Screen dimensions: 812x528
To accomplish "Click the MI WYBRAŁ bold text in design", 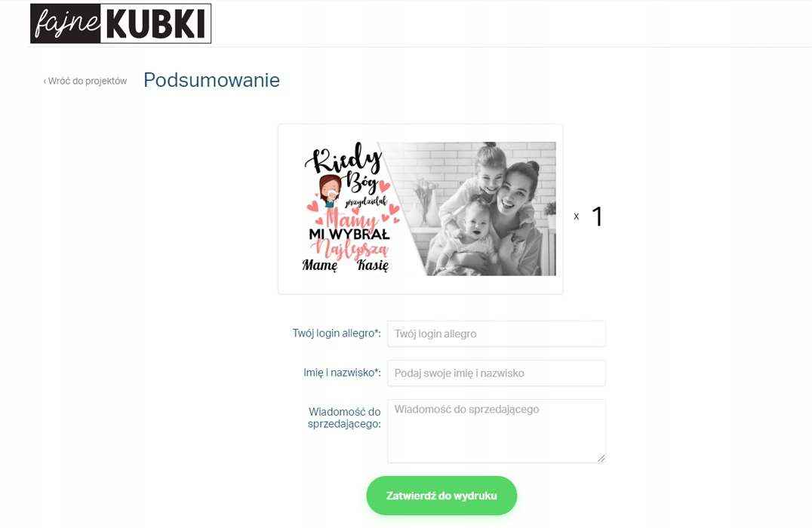I will pyautogui.click(x=349, y=234).
